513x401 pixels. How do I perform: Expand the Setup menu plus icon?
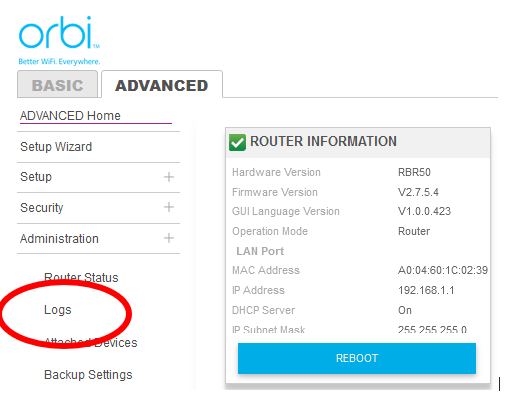(x=169, y=177)
